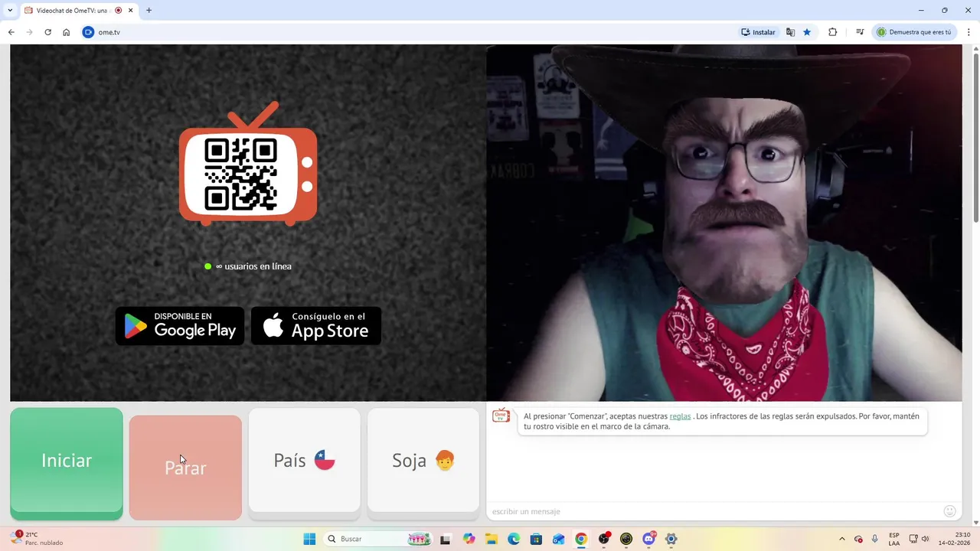Toggle the bookmark star for this page

pyautogui.click(x=807, y=32)
